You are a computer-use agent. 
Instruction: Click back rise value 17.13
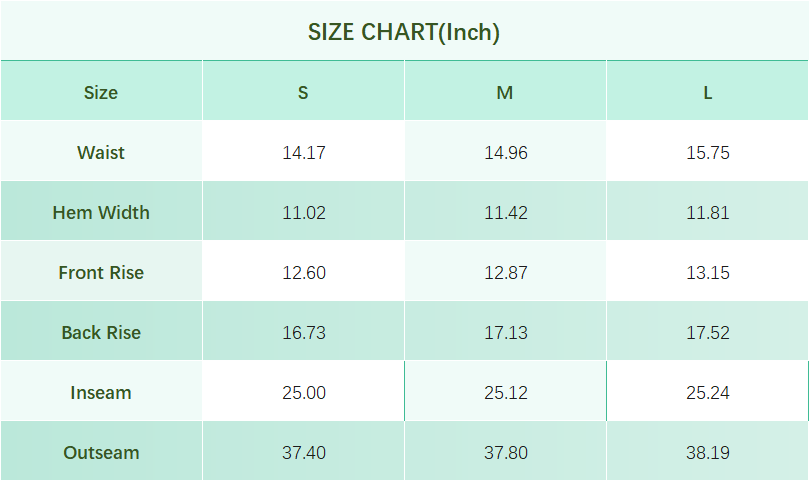pos(506,333)
